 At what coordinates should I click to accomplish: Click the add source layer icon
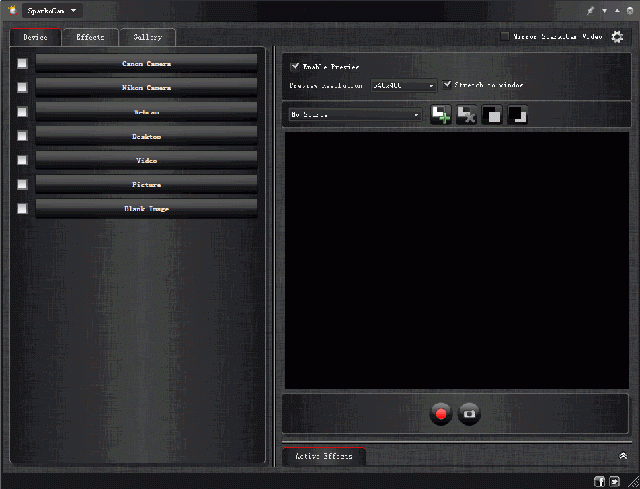441,115
